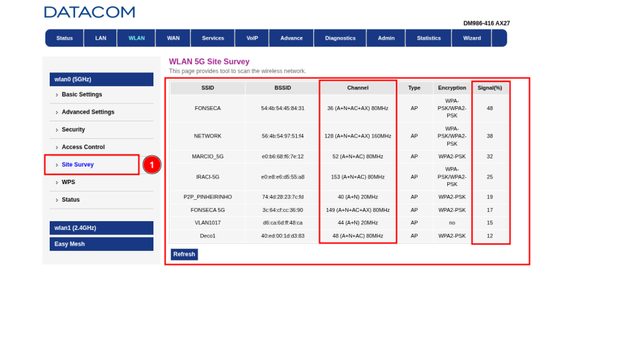Screen dimensions: 644x340
Task: Click BSSID 3c:64:cf:cc:36:90
Action: tap(282, 211)
